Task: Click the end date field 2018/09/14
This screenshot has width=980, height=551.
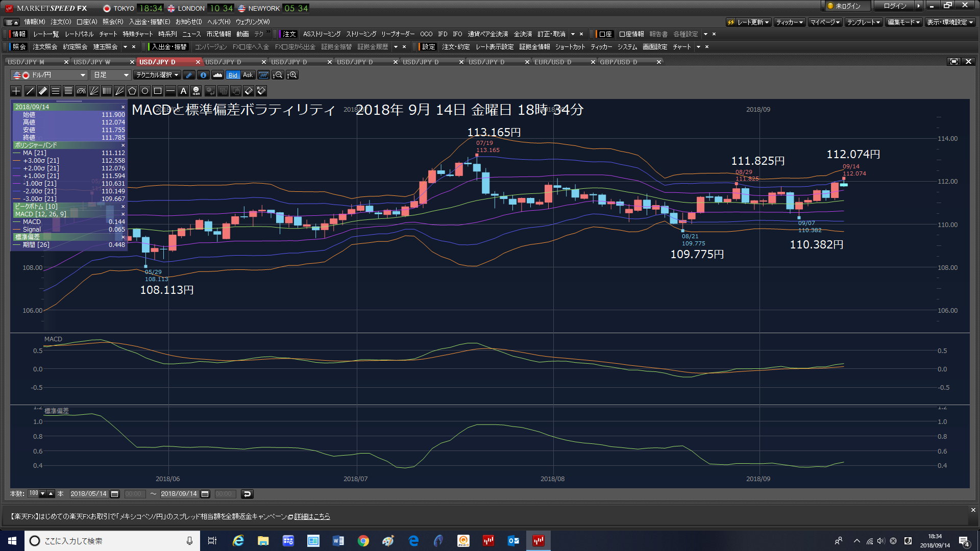Action: click(x=179, y=494)
